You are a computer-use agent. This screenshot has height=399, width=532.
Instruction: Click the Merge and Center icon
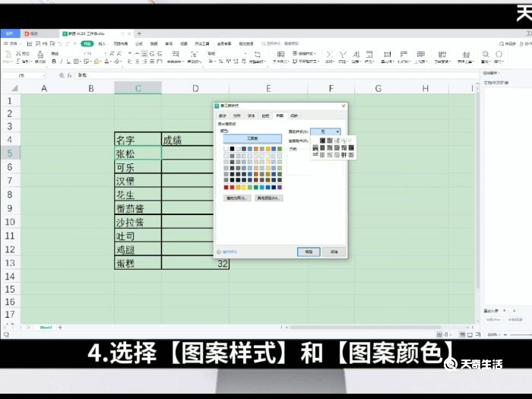176,54
